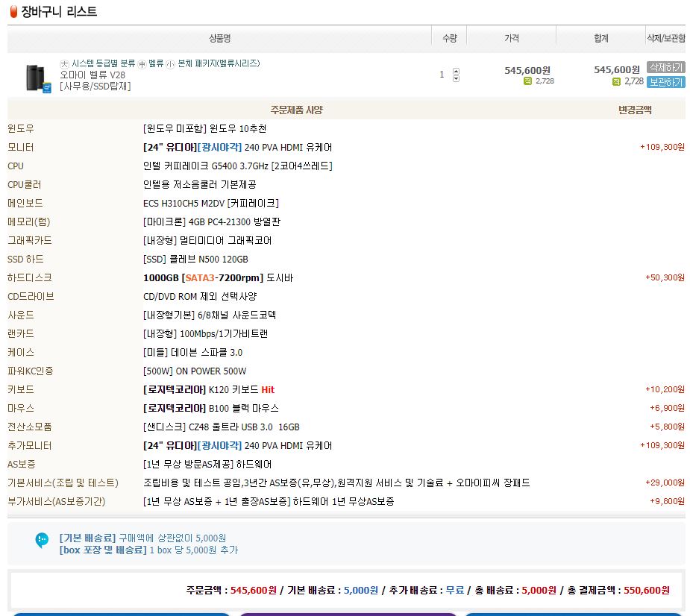Viewport: 690px width, 616px height.
Task: Click the quantity value 1
Action: [442, 75]
